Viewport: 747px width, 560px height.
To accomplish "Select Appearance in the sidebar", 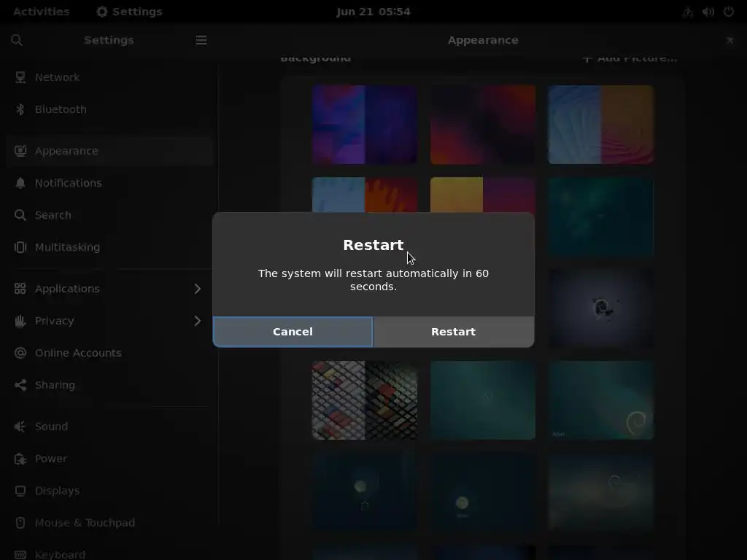I will [x=109, y=151].
